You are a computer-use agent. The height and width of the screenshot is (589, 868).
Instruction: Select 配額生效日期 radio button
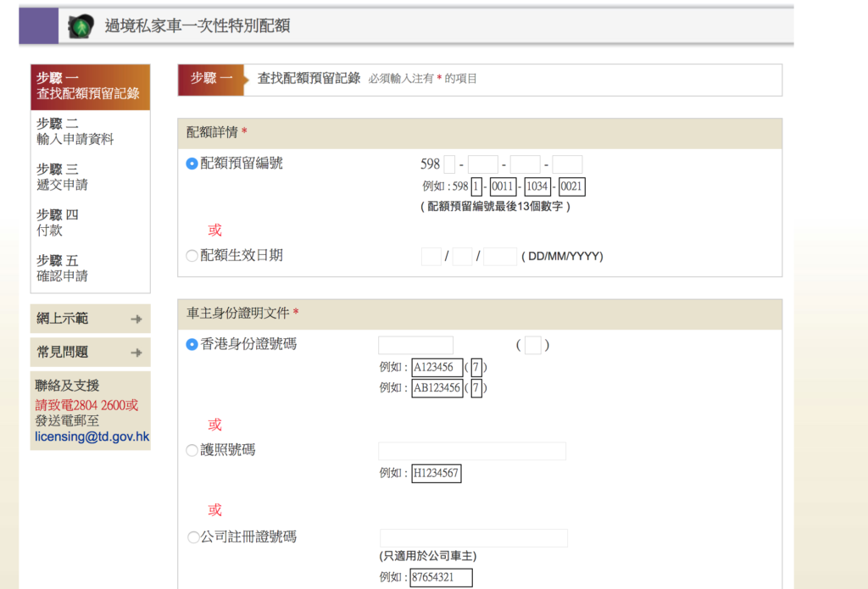[x=192, y=256]
